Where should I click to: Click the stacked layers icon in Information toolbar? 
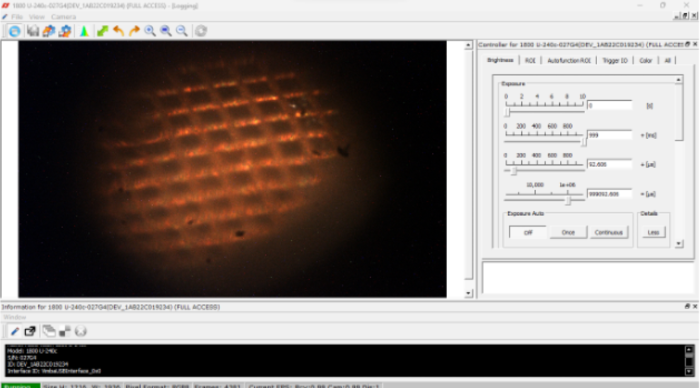coord(49,331)
